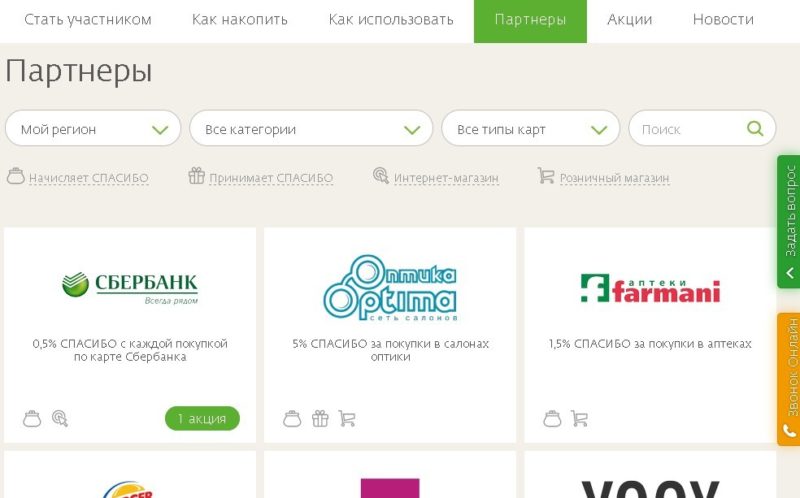This screenshot has width=800, height=498.
Task: Click the shopping cart icon on Farmani card
Action: [579, 419]
